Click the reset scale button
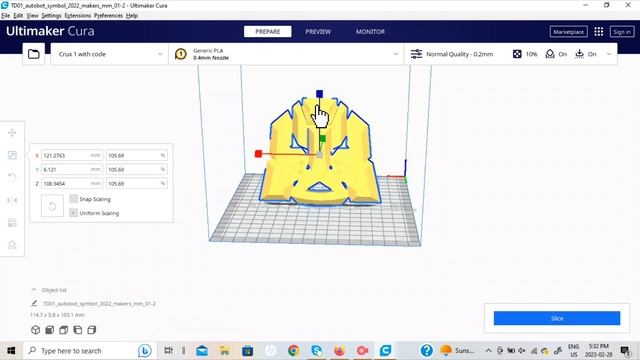 coord(52,206)
